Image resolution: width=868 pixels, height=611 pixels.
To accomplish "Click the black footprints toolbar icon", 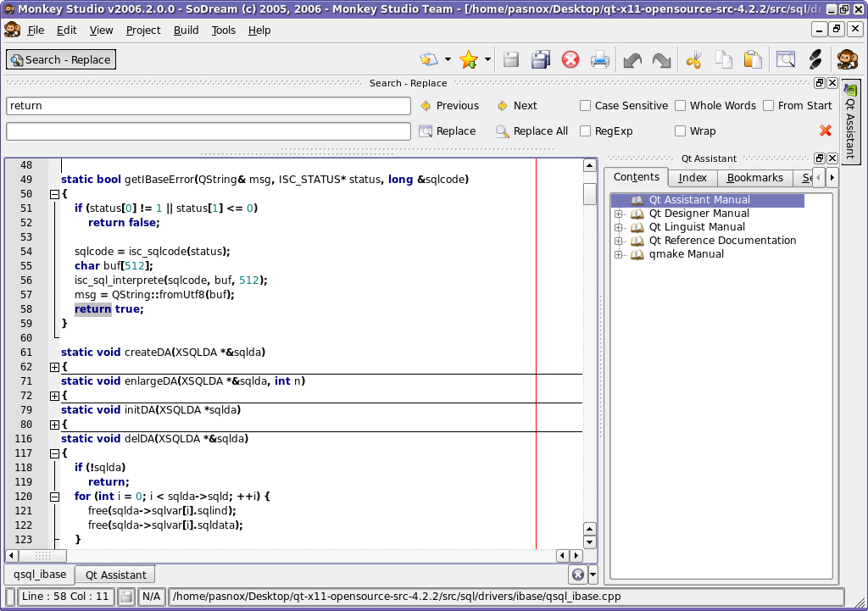I will [815, 59].
